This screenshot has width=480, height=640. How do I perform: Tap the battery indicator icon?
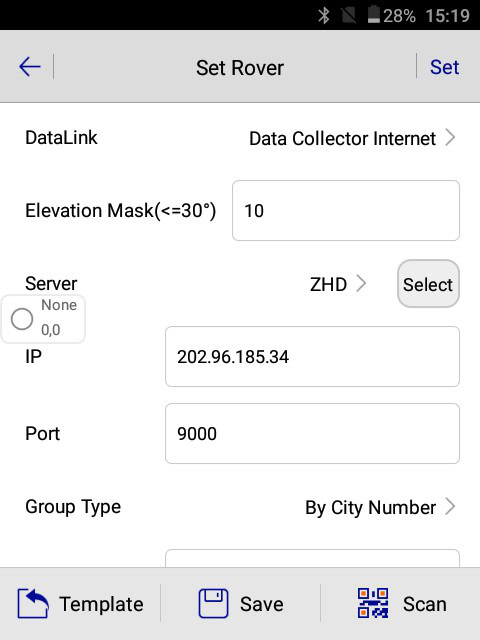(373, 15)
